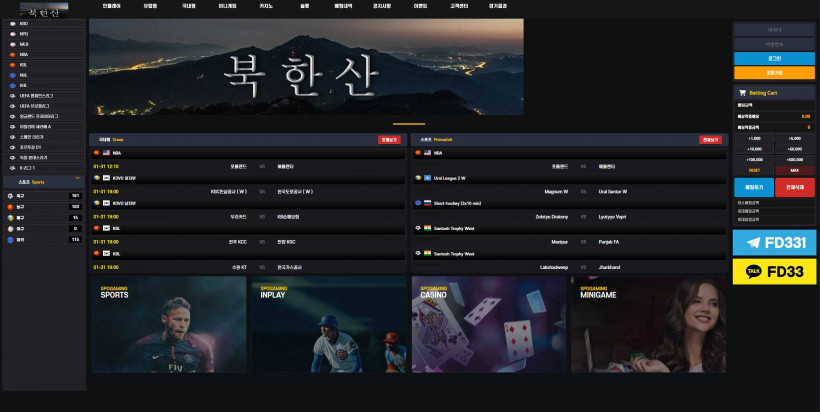
Task: Click the Ural League 2 W header
Action: [x=569, y=178]
